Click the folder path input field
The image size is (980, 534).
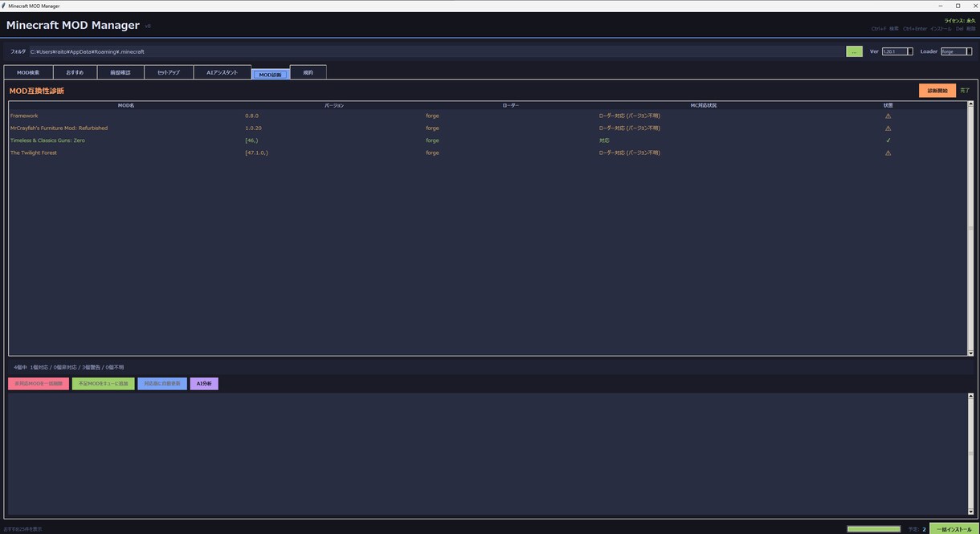[x=435, y=51]
